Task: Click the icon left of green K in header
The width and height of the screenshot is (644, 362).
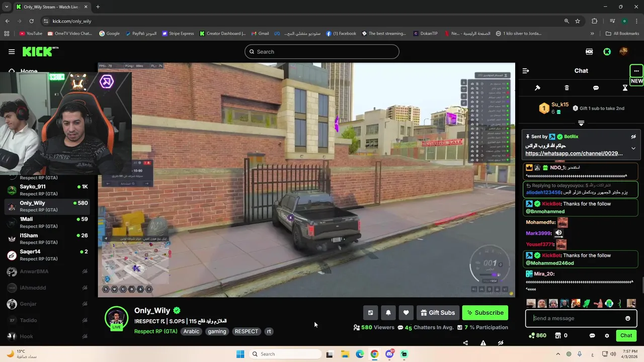Action: click(589, 51)
